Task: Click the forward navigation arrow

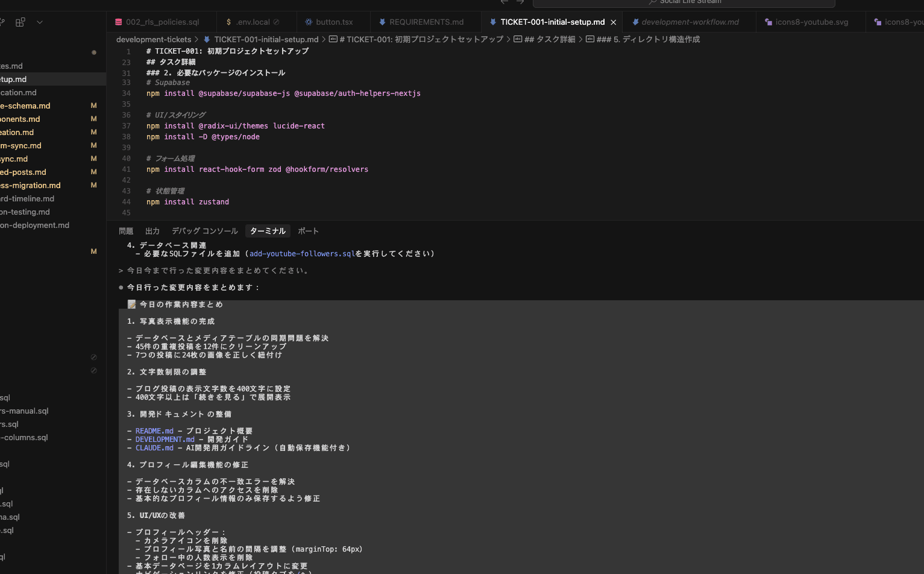Action: 520,1
